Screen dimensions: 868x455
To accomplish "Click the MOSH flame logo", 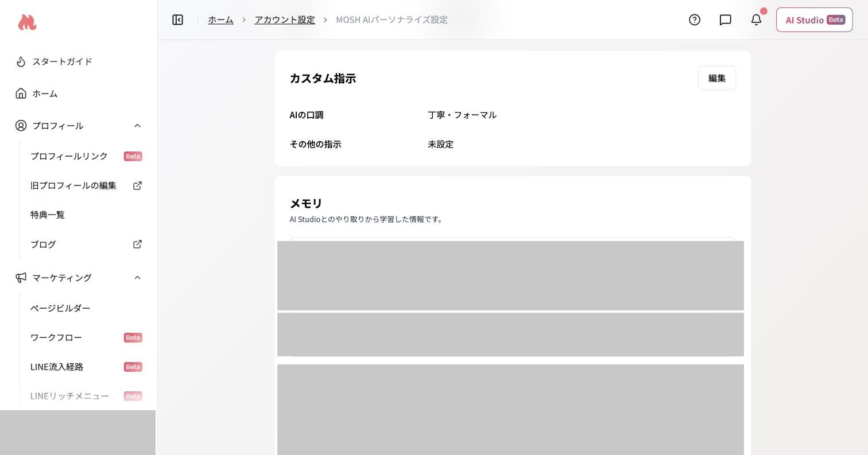I will tap(27, 22).
